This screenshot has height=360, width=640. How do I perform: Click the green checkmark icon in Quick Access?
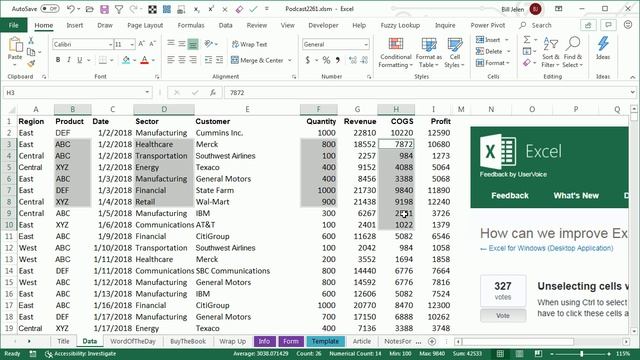coord(253,9)
